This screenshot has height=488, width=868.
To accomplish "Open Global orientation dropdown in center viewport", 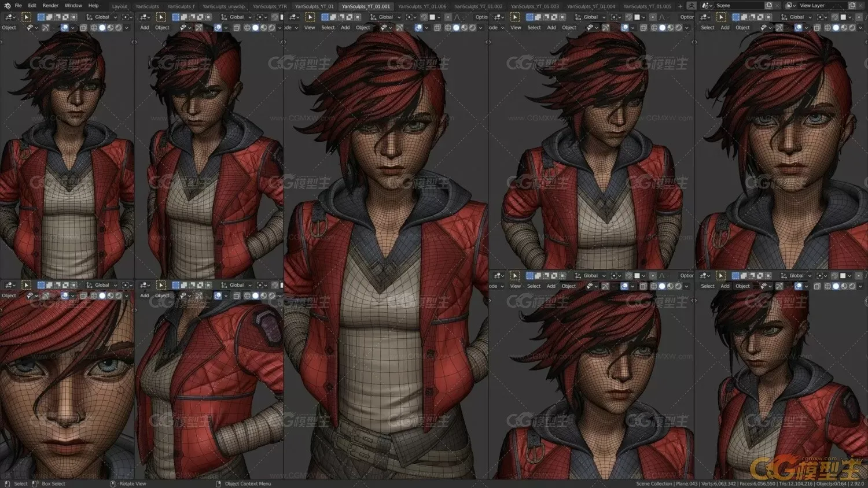I will pyautogui.click(x=385, y=17).
